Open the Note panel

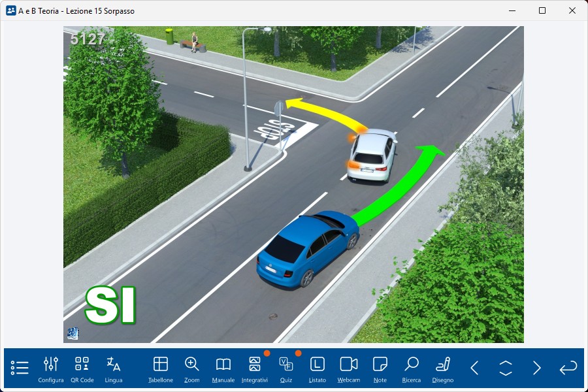point(380,368)
